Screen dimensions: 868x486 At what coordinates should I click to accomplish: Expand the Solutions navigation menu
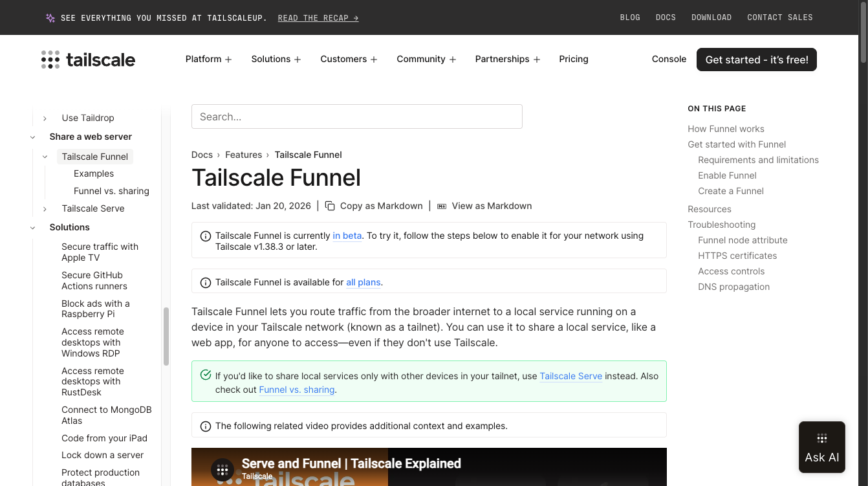click(276, 59)
